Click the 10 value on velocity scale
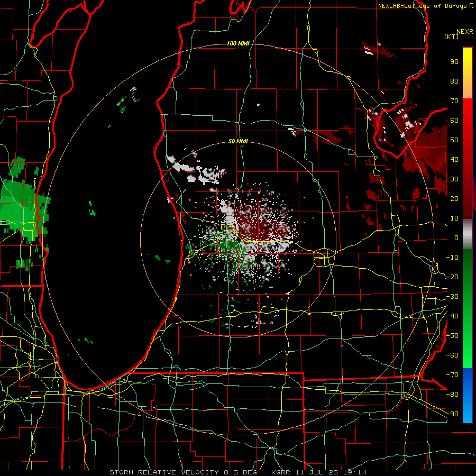476x476 pixels. [454, 218]
